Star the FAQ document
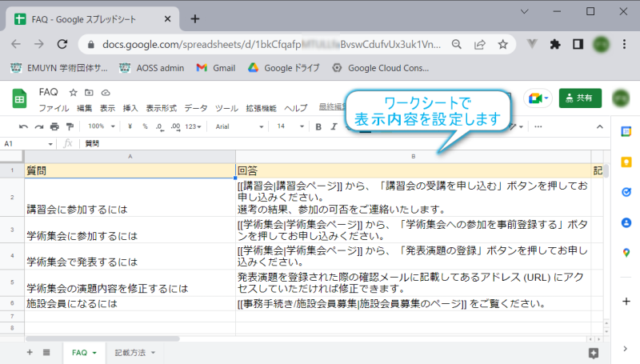The image size is (640, 364). point(73,93)
